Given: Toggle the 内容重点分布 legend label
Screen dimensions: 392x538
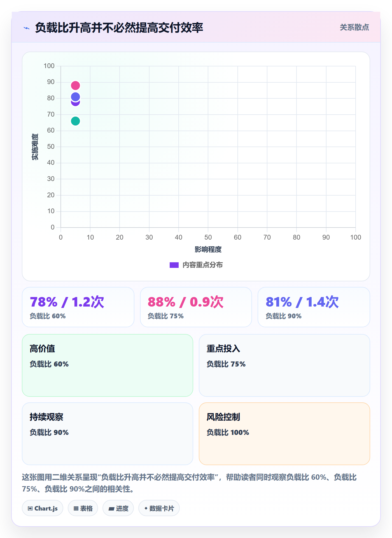Looking at the screenshot, I should 203,265.
